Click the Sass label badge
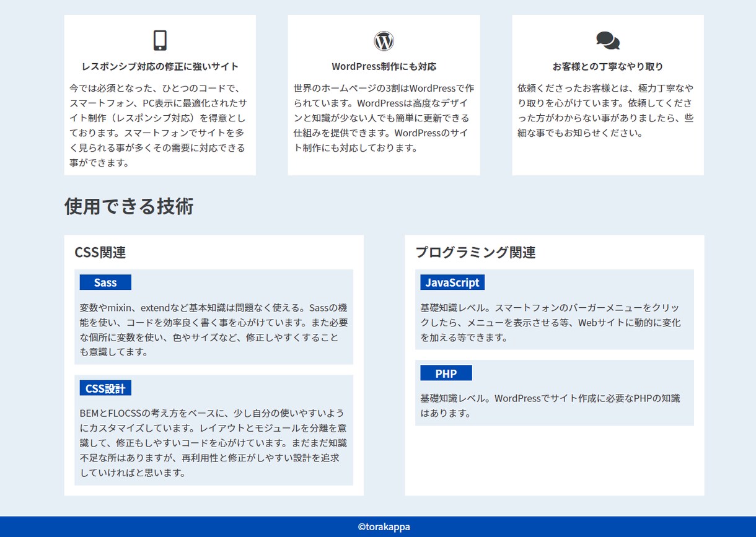 pos(105,282)
